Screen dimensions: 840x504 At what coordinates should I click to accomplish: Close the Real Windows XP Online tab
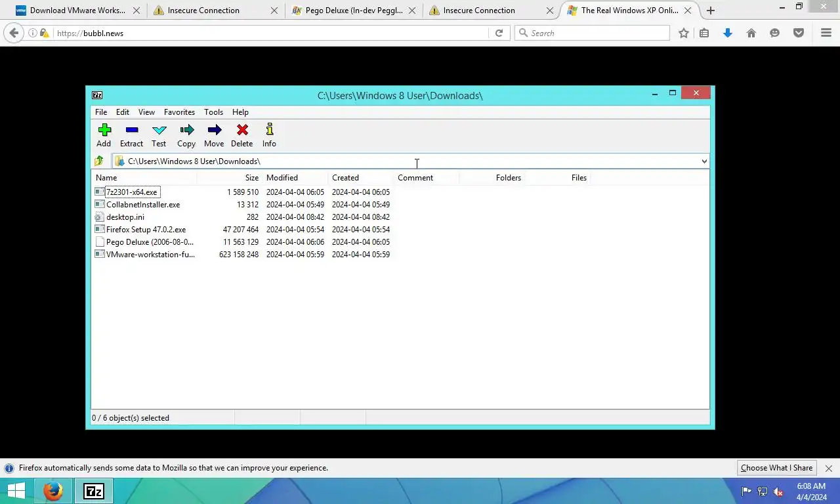pyautogui.click(x=688, y=10)
